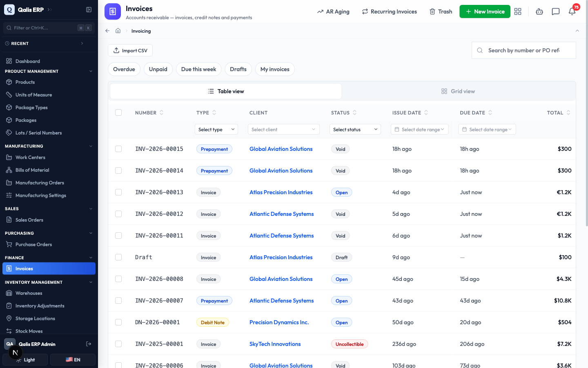The height and width of the screenshot is (368, 588).
Task: Log out using the exit icon
Action: pos(89,344)
